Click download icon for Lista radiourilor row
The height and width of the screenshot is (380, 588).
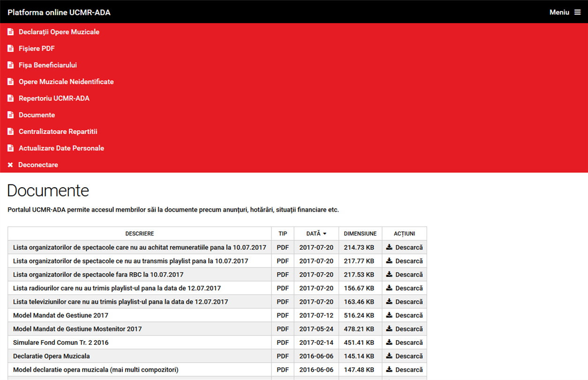(x=389, y=288)
